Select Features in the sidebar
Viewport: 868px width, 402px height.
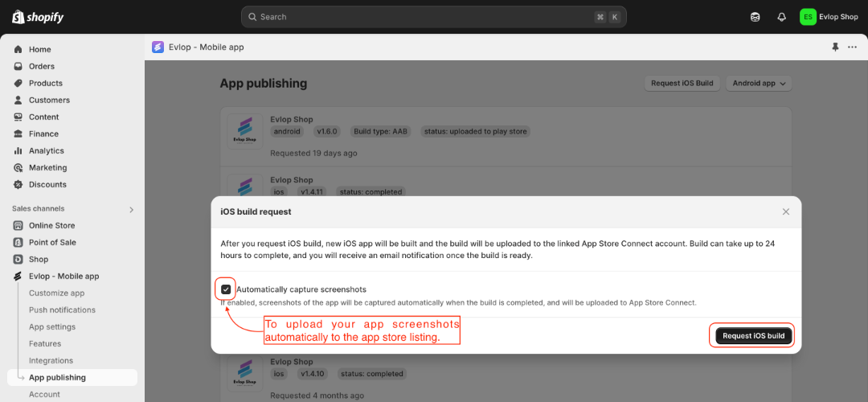45,344
